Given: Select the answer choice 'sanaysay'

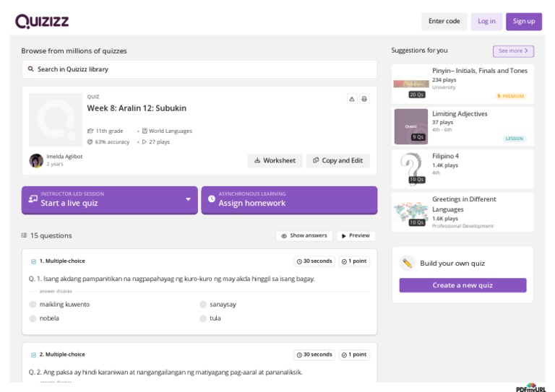Looking at the screenshot, I should [x=203, y=305].
